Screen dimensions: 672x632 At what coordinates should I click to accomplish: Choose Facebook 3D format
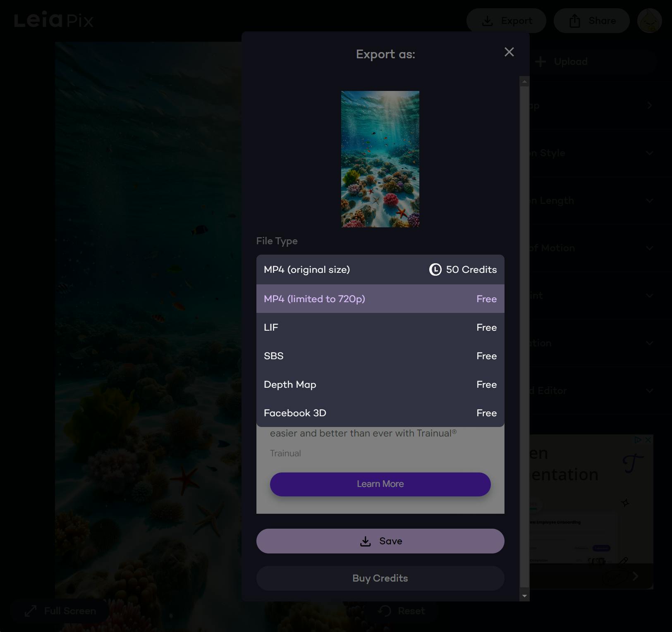point(380,413)
